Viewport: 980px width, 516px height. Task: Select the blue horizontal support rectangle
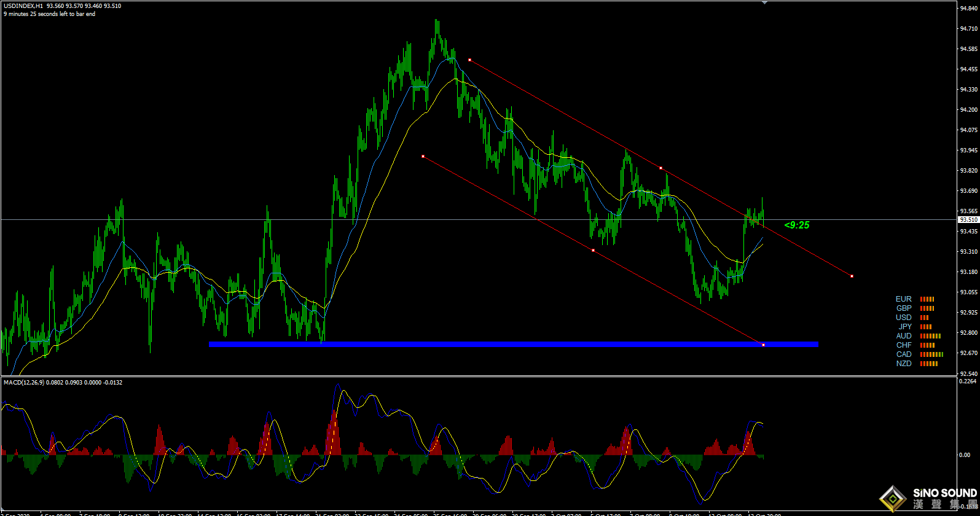[492, 345]
